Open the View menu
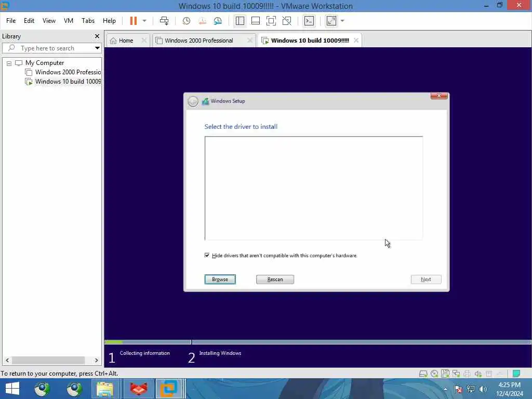Screen dimensions: 532x399 point(49,21)
